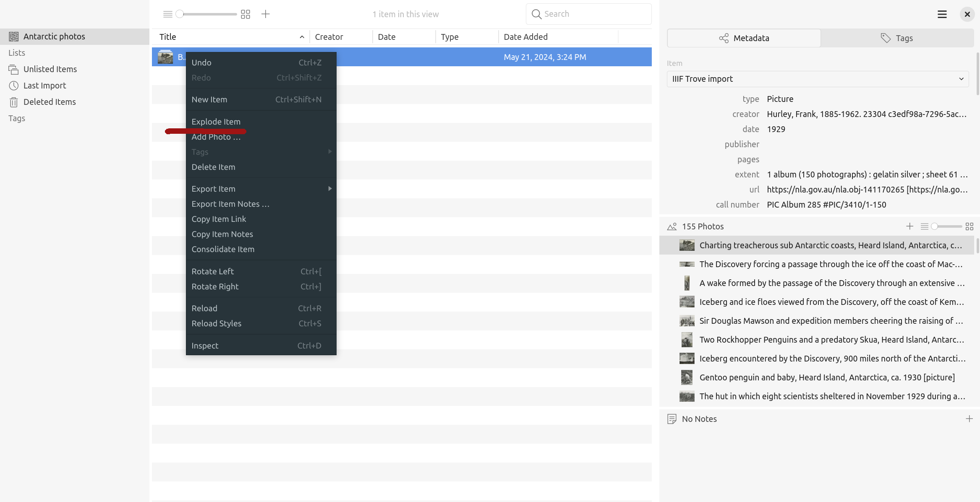Choose Reload Styles
Viewport: 980px width, 502px height.
(261, 323)
